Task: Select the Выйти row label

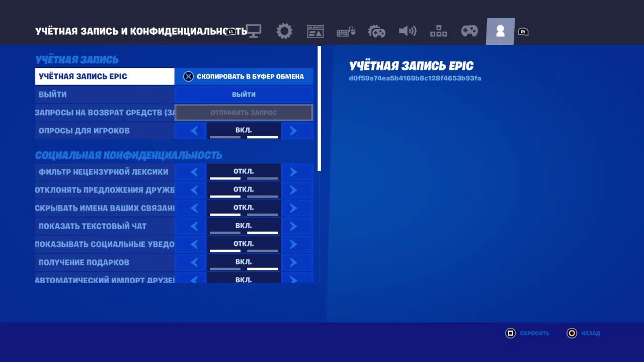Action: 105,95
